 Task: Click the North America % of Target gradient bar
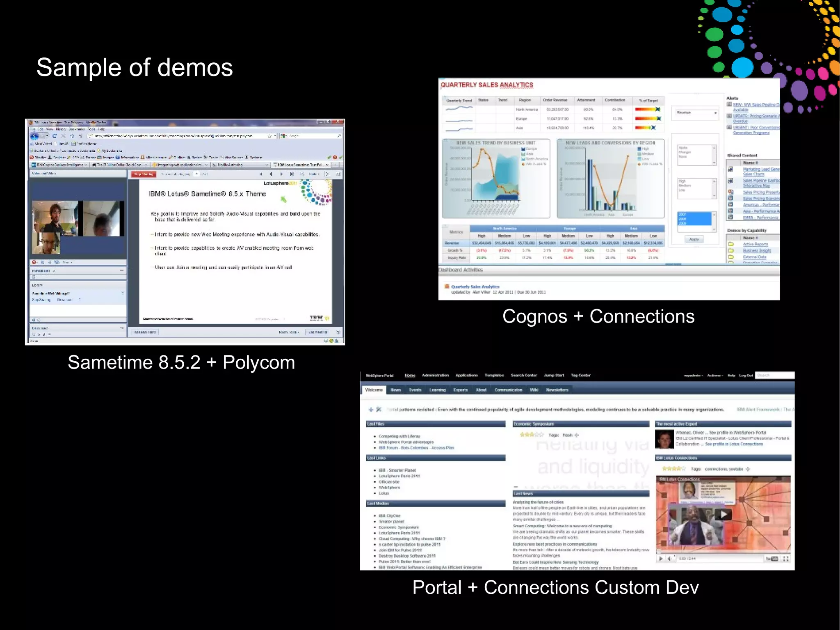coord(648,110)
